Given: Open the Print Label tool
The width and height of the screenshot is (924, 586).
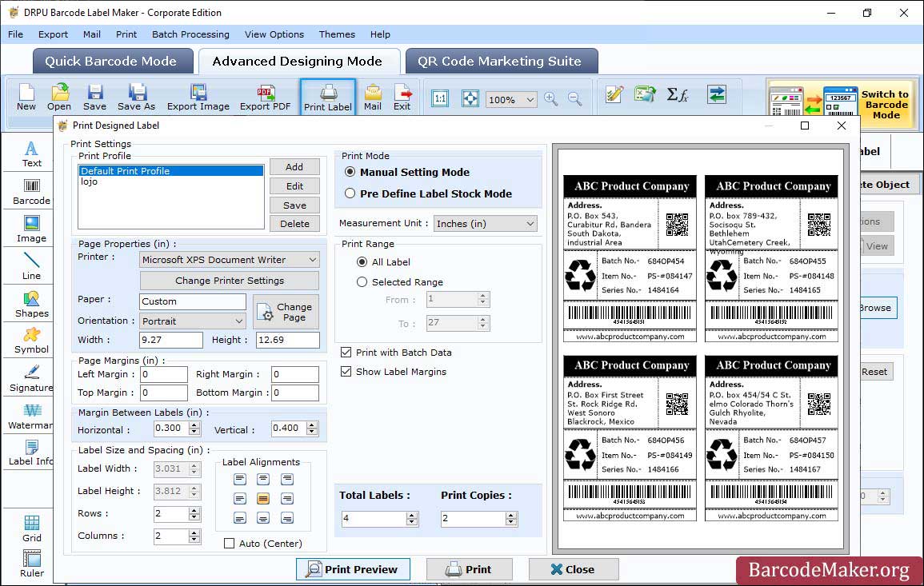Looking at the screenshot, I should tap(328, 98).
